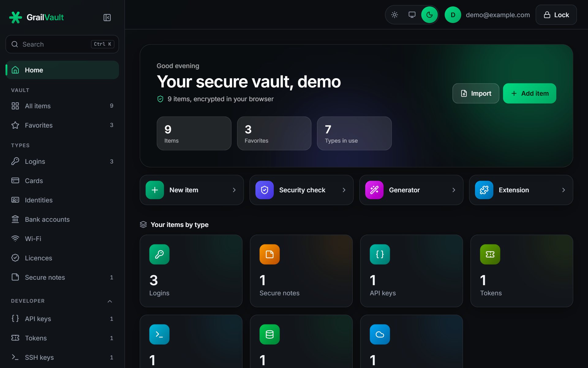Image resolution: width=588 pixels, height=368 pixels.
Task: Open the Logins type card key icon
Action: [159, 254]
